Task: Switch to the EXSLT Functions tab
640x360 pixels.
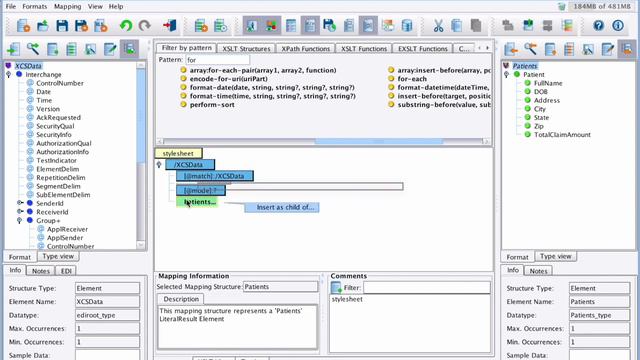Action: pos(422,49)
